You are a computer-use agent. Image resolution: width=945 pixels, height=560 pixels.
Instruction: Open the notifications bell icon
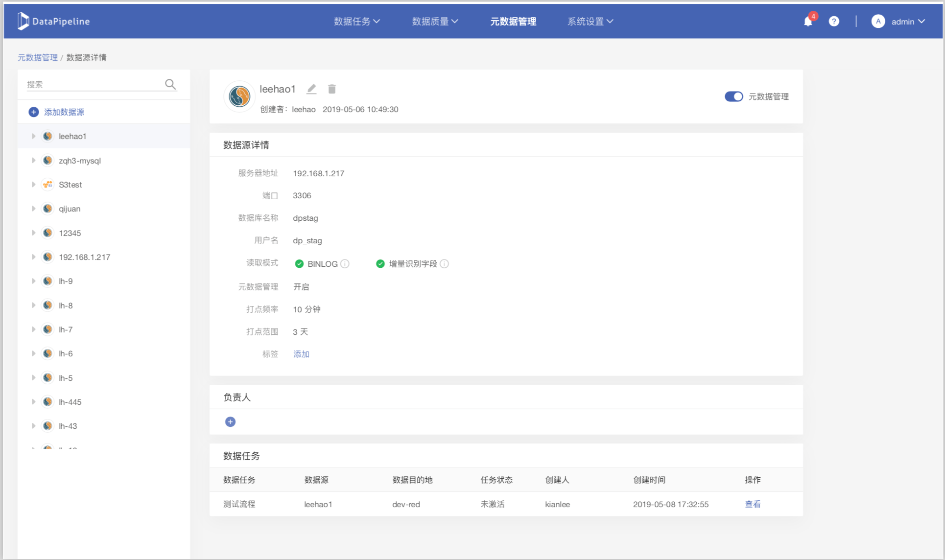click(x=808, y=22)
